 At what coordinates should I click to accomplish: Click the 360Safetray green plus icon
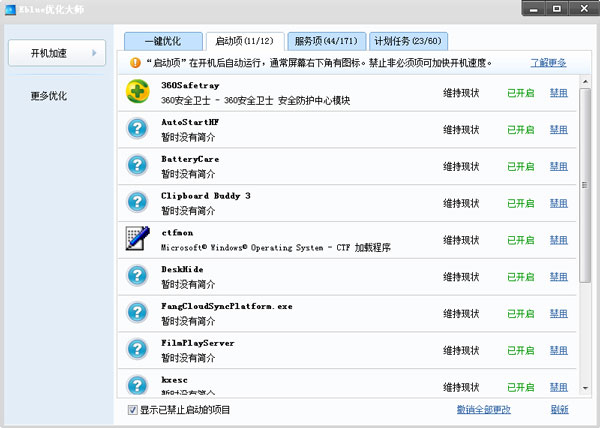pos(137,91)
